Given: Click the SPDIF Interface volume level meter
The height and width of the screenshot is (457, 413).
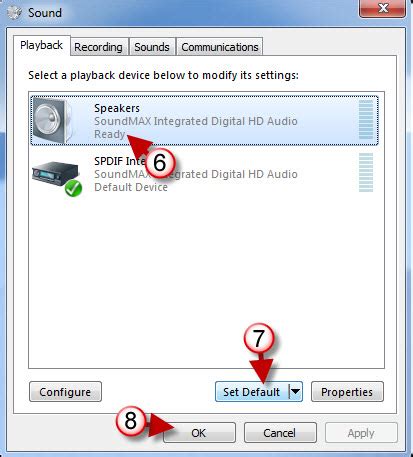Looking at the screenshot, I should click(x=366, y=172).
